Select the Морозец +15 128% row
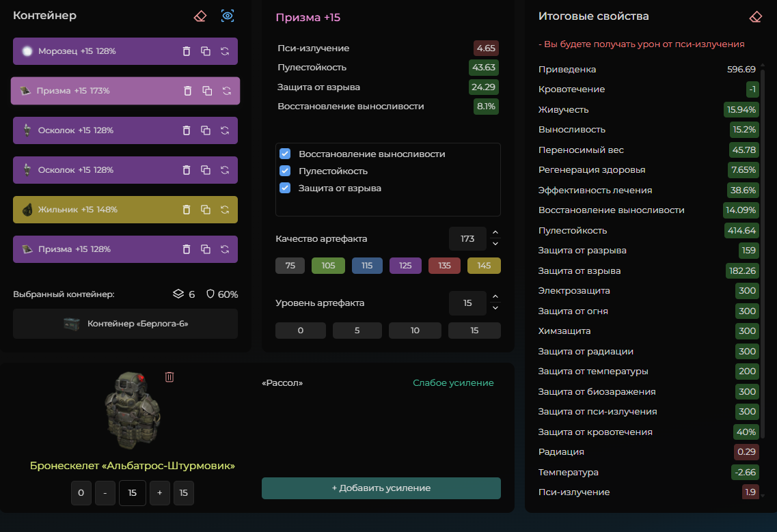777x532 pixels. tap(125, 51)
